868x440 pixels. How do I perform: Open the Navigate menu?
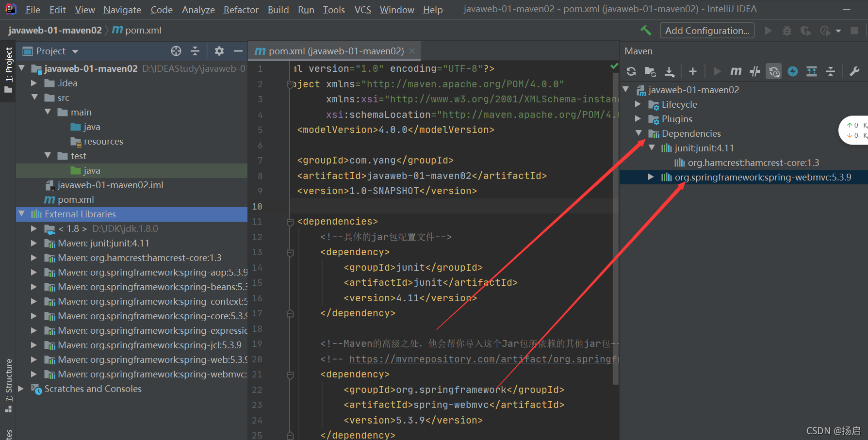click(122, 10)
